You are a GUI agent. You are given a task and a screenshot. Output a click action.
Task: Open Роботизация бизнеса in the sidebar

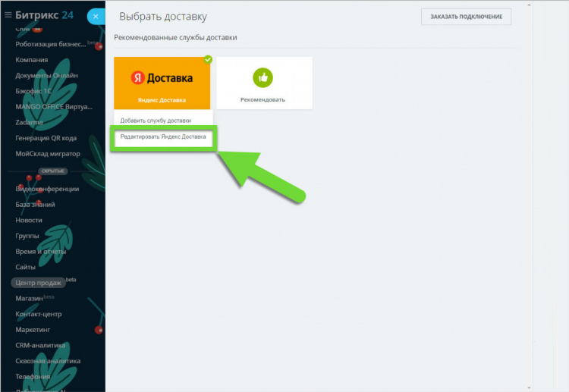50,44
